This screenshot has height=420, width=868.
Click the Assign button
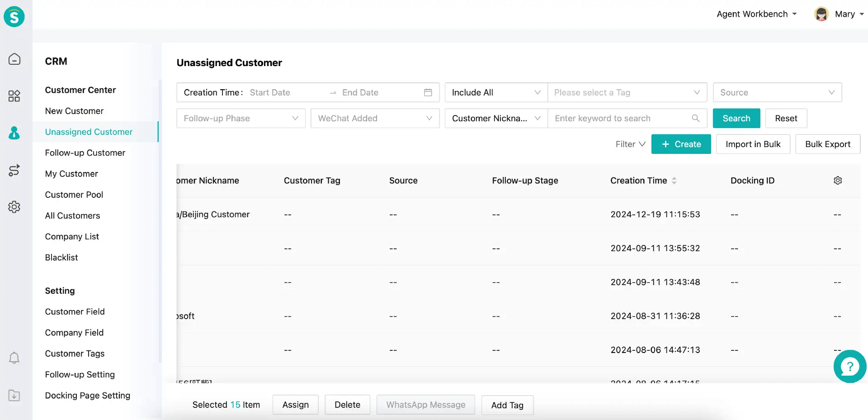pos(295,405)
